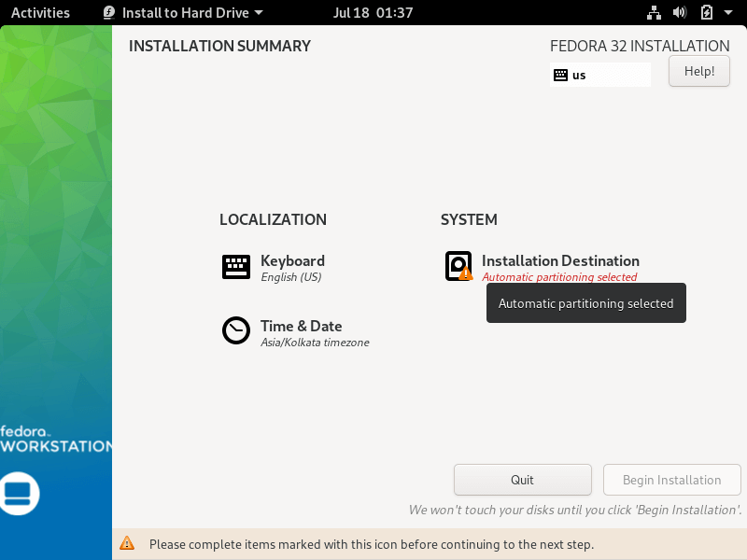
Task: Click the 'Please complete items marked' warning message
Action: (x=372, y=544)
